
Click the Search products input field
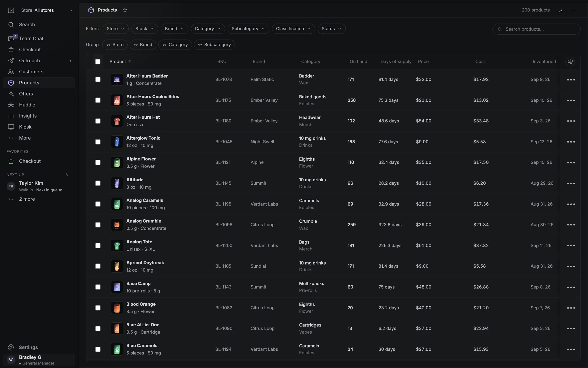click(x=536, y=29)
